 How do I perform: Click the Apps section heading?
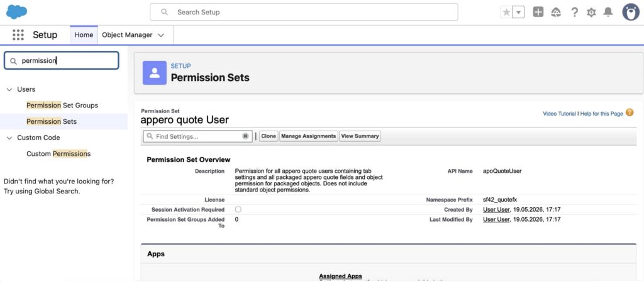pos(156,254)
